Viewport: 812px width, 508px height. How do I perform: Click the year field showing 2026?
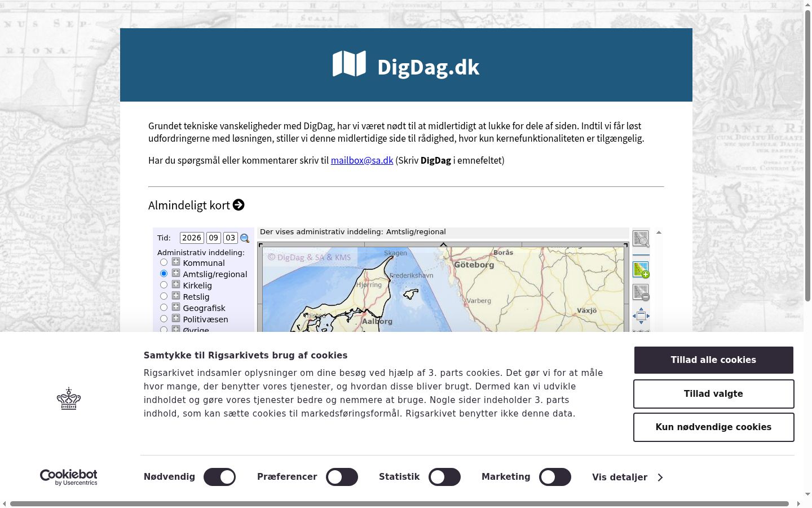(192, 238)
